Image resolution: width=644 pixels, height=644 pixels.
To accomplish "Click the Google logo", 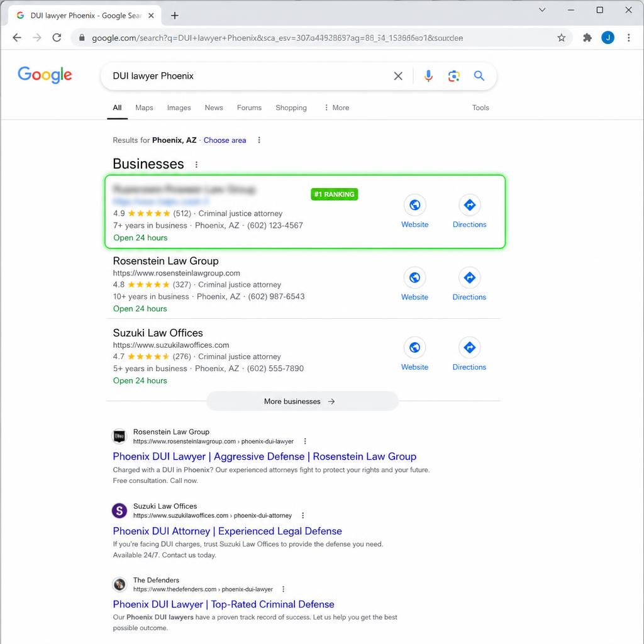I will (45, 75).
